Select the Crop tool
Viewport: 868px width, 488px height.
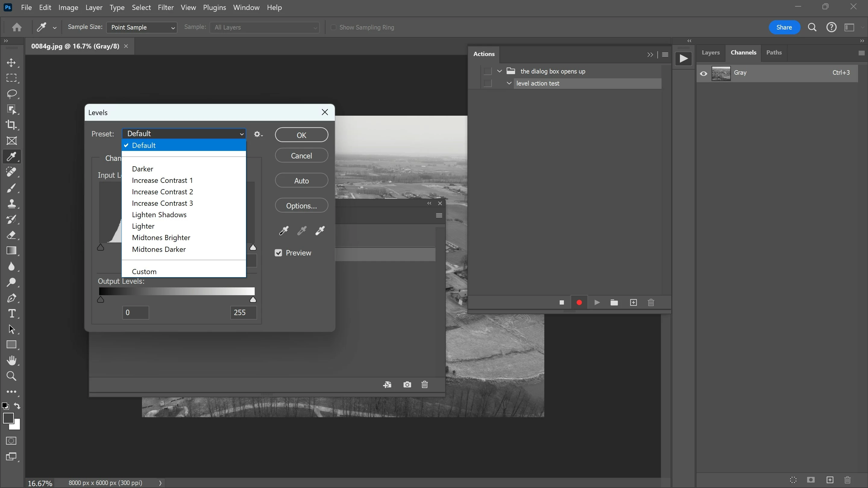pyautogui.click(x=11, y=125)
